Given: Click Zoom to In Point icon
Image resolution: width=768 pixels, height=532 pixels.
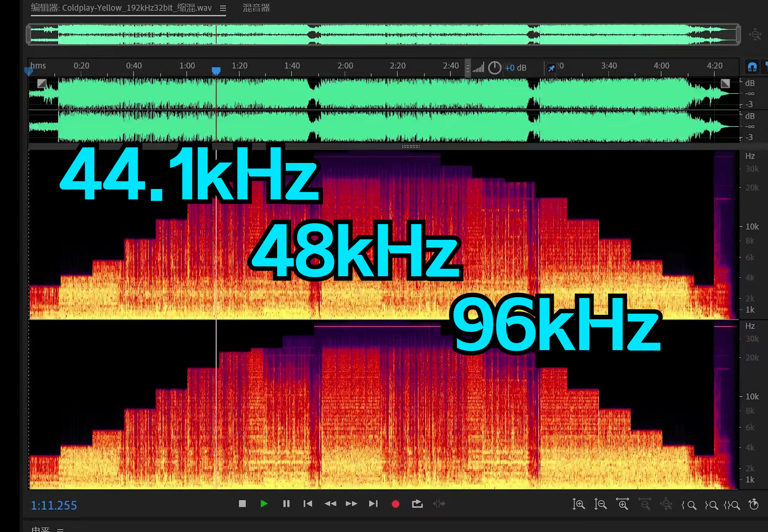Looking at the screenshot, I should click(689, 505).
